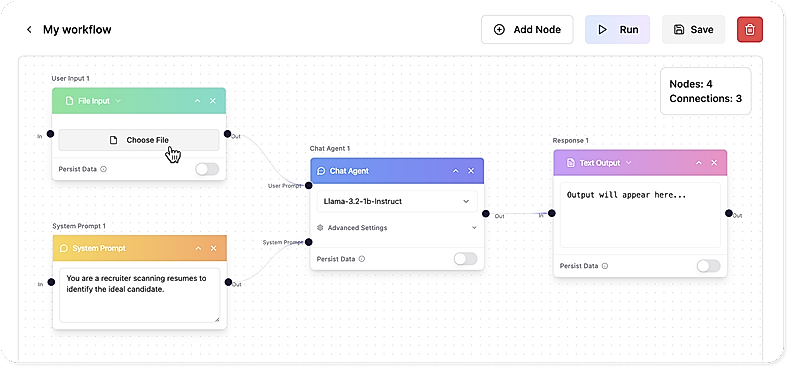The width and height of the screenshot is (789, 368).
Task: Click info icon beside File Input Persist Data
Action: click(103, 169)
